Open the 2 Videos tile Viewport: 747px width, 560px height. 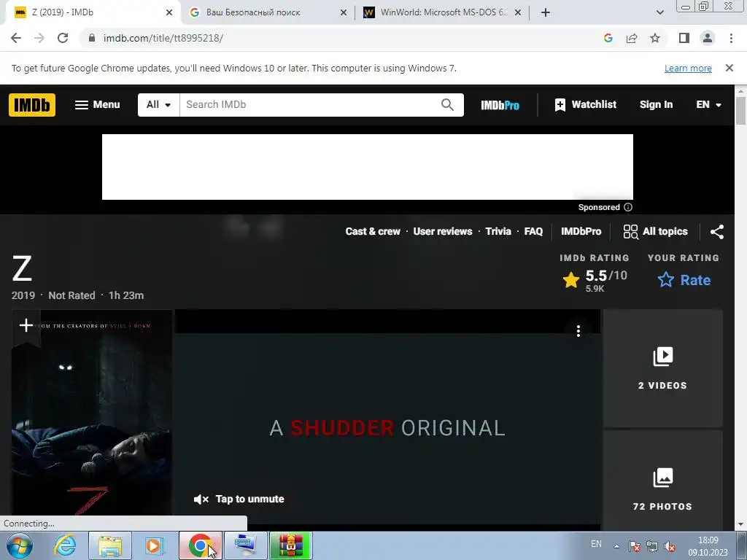pyautogui.click(x=662, y=368)
